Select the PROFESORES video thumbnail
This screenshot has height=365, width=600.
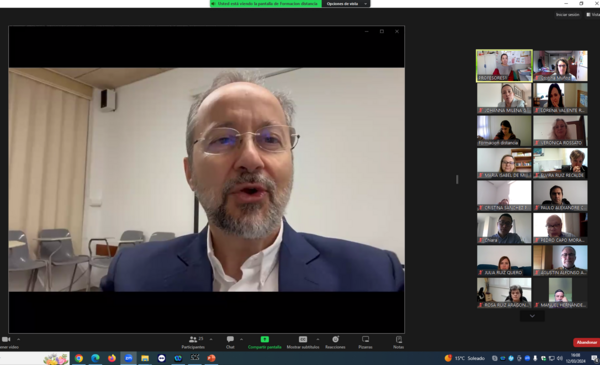pos(504,65)
